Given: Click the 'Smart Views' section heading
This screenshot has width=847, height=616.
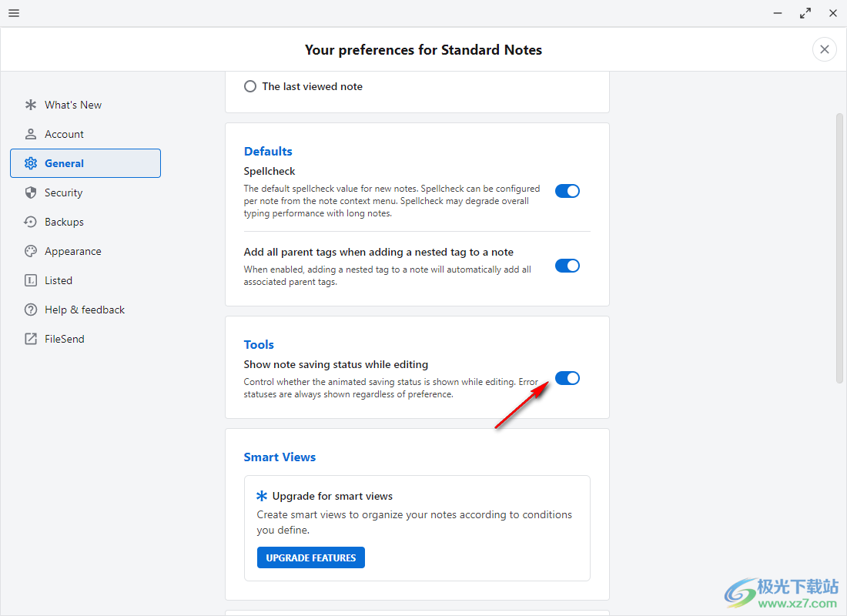Looking at the screenshot, I should click(280, 457).
